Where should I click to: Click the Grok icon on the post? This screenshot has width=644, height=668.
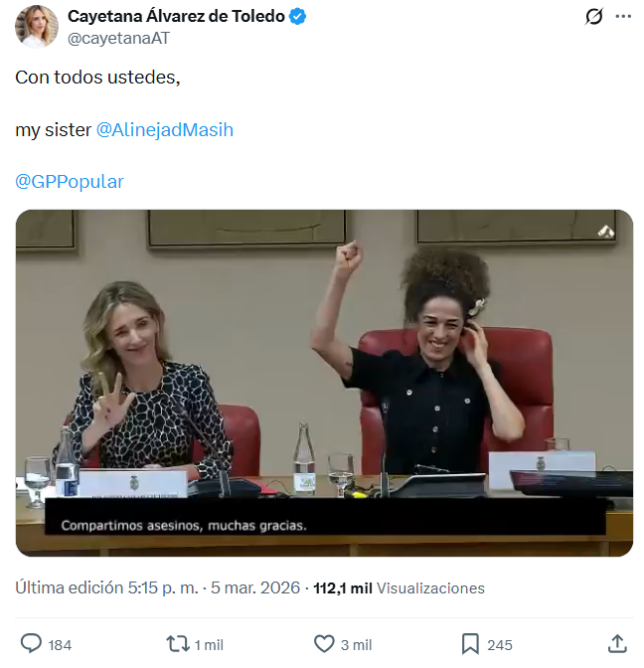594,17
